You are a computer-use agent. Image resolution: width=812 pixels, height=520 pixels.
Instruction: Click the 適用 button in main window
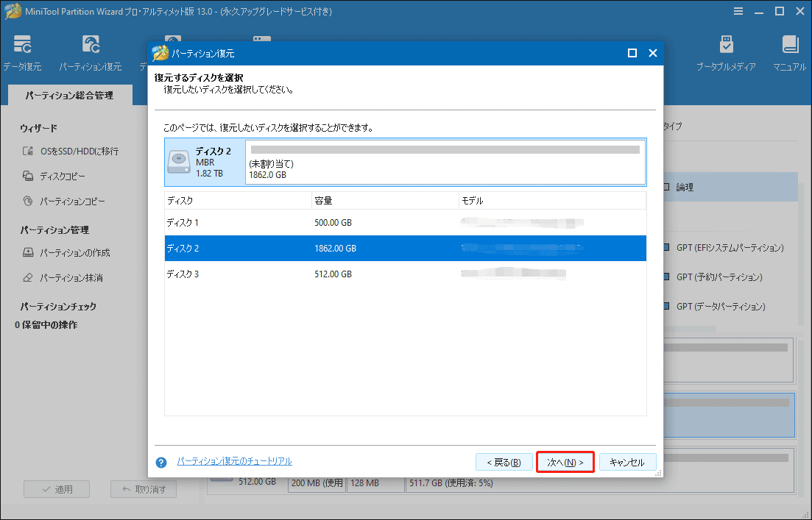click(57, 489)
